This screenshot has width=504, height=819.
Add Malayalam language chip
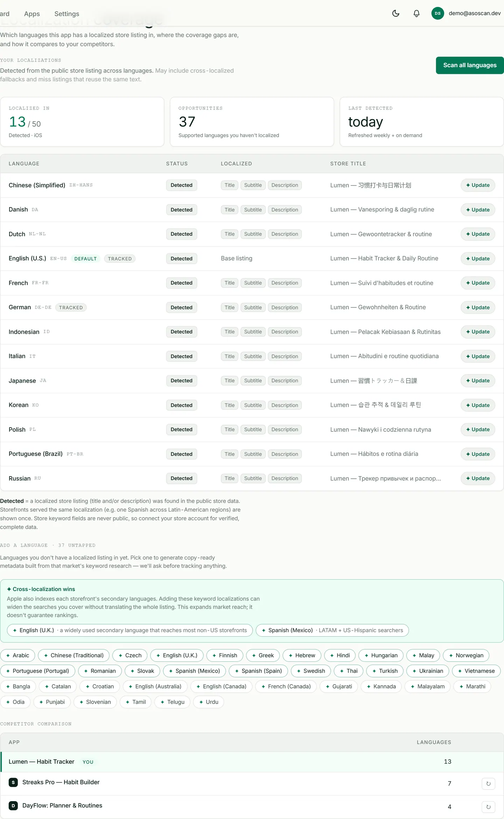pos(428,686)
